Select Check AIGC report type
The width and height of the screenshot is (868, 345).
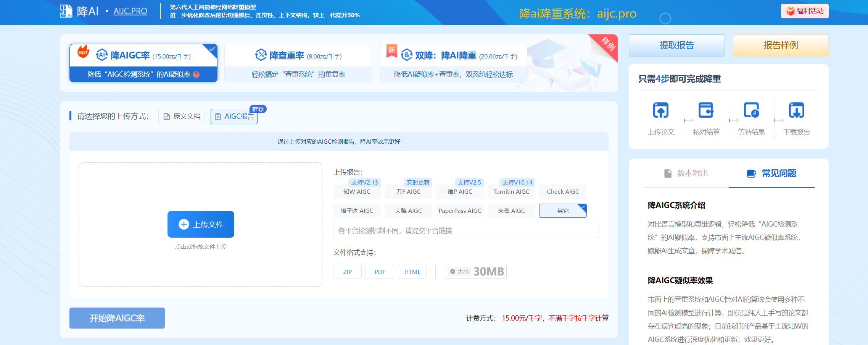(x=563, y=191)
